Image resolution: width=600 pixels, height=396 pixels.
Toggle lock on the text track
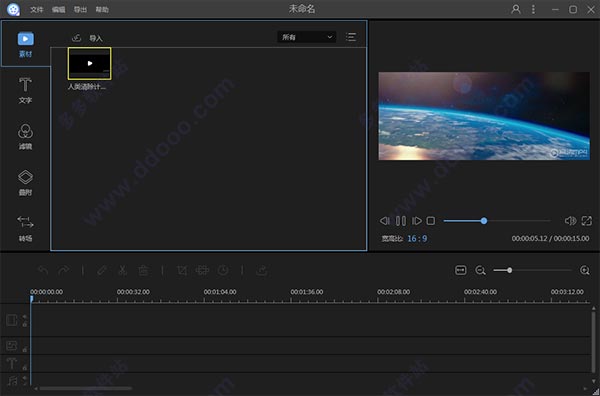[25, 367]
